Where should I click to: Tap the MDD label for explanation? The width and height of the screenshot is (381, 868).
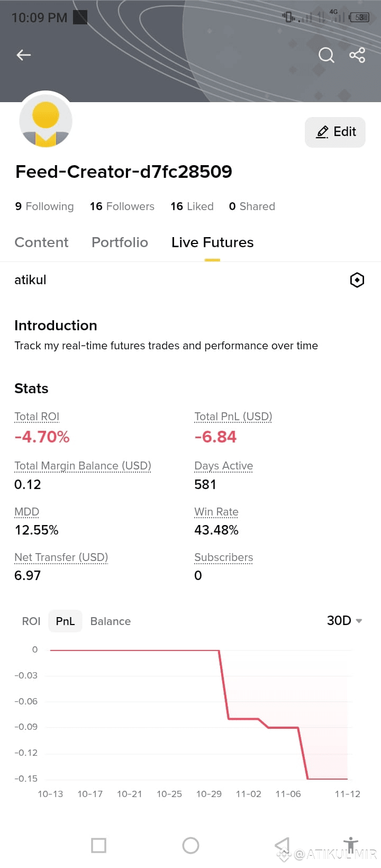(26, 512)
